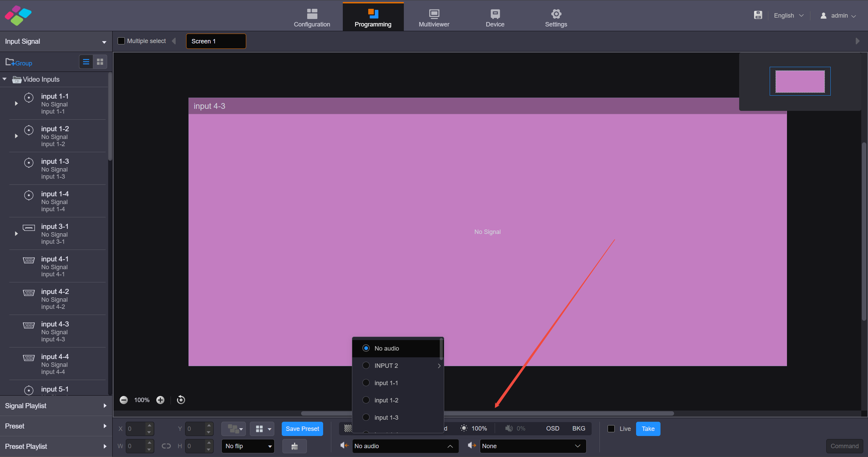
Task: Select the input 1-2 radio button in audio popup
Action: pyautogui.click(x=366, y=400)
